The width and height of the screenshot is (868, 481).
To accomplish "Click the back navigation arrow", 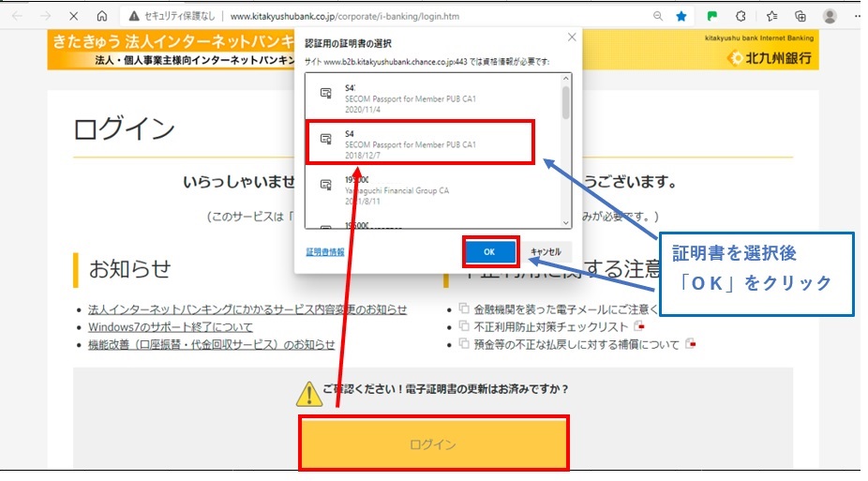I will coord(17,16).
